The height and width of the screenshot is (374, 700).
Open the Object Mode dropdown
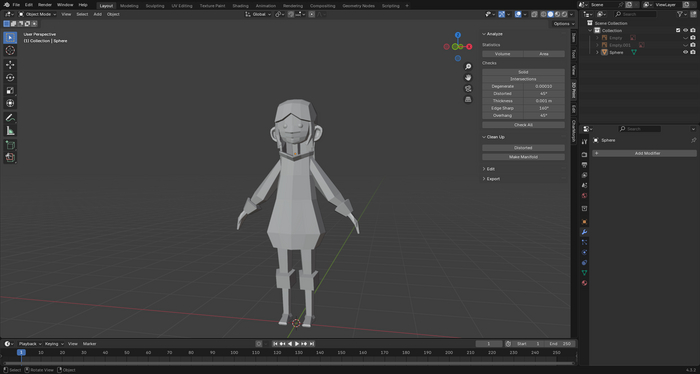click(38, 14)
